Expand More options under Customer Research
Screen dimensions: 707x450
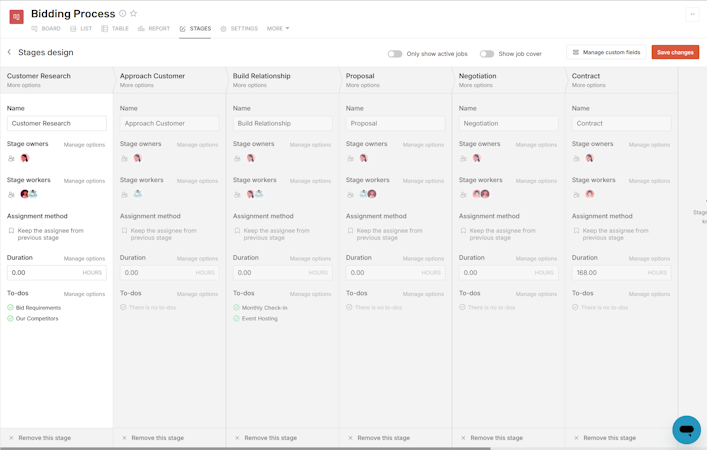[x=24, y=85]
